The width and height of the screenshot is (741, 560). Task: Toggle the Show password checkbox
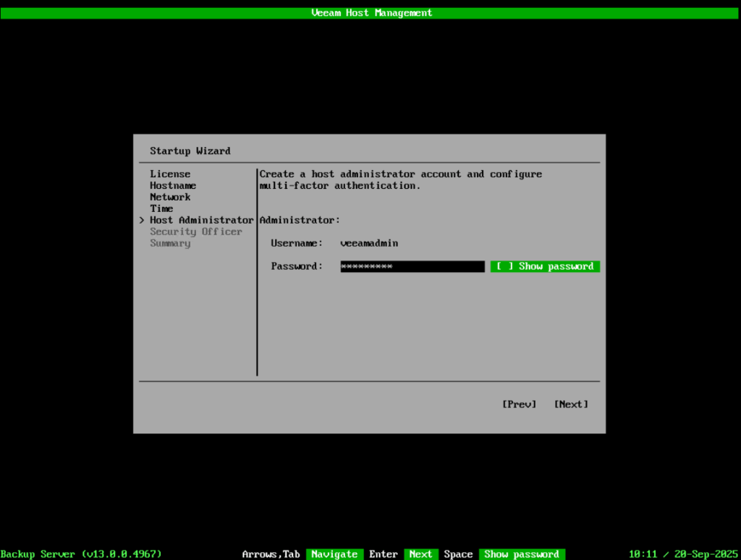pos(545,266)
